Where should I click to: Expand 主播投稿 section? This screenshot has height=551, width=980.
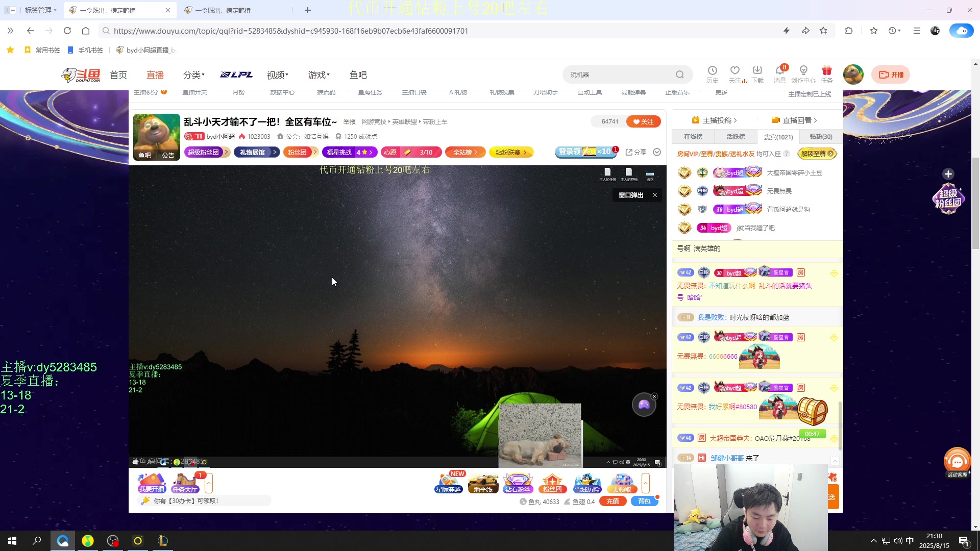click(715, 120)
